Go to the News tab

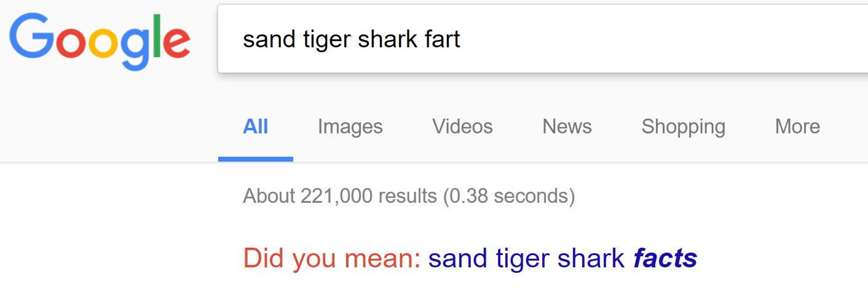[567, 127]
